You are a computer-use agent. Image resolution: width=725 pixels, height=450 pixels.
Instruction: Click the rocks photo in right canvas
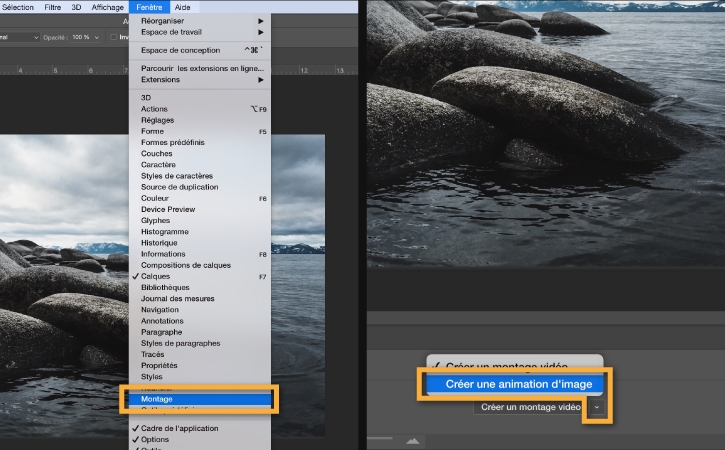[546, 133]
